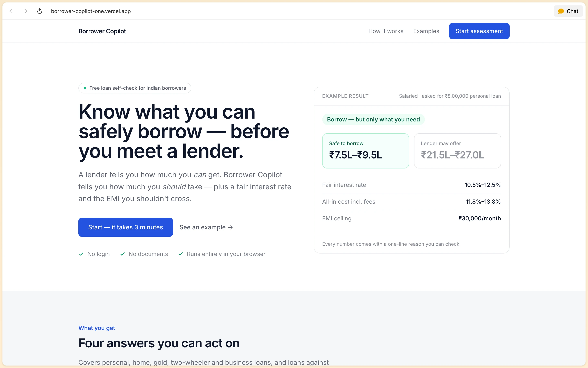Click the All-in cost incl. fees label
This screenshot has width=588, height=368.
349,202
